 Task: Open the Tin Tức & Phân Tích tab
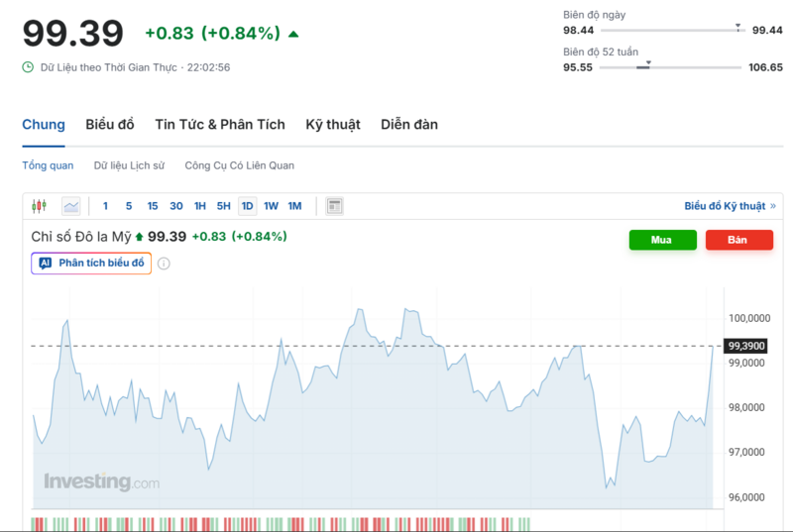coord(220,125)
